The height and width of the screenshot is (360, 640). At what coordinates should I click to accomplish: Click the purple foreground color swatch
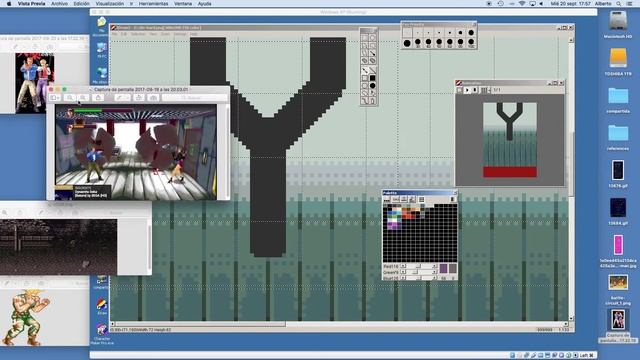coord(443,268)
